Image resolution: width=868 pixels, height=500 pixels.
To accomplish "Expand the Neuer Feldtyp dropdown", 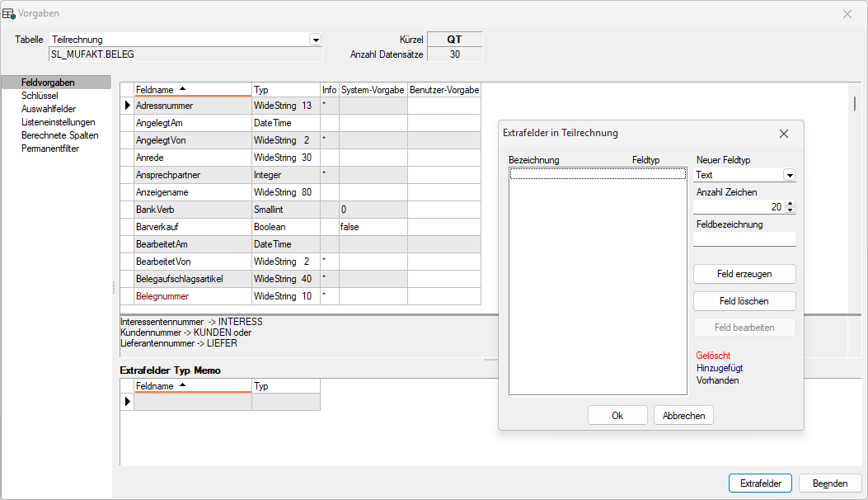I will click(789, 175).
